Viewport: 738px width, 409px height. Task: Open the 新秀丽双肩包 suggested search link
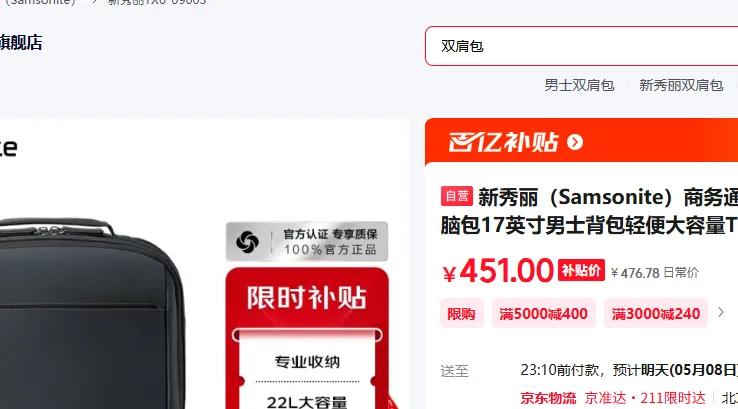click(x=681, y=85)
